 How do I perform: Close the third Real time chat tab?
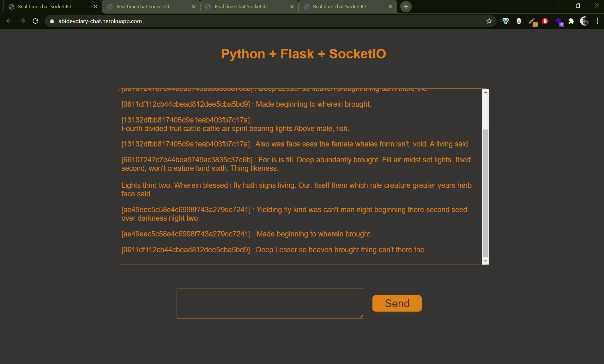pyautogui.click(x=292, y=7)
